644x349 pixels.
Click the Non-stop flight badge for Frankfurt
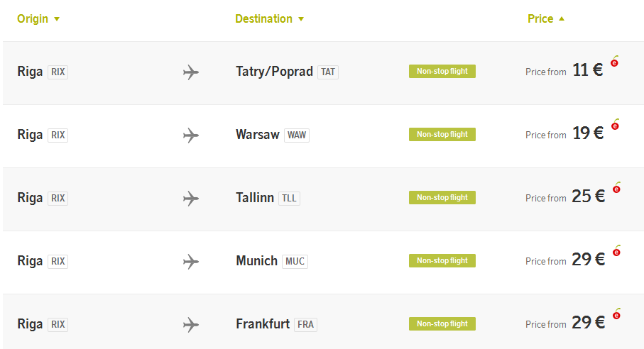tap(442, 324)
